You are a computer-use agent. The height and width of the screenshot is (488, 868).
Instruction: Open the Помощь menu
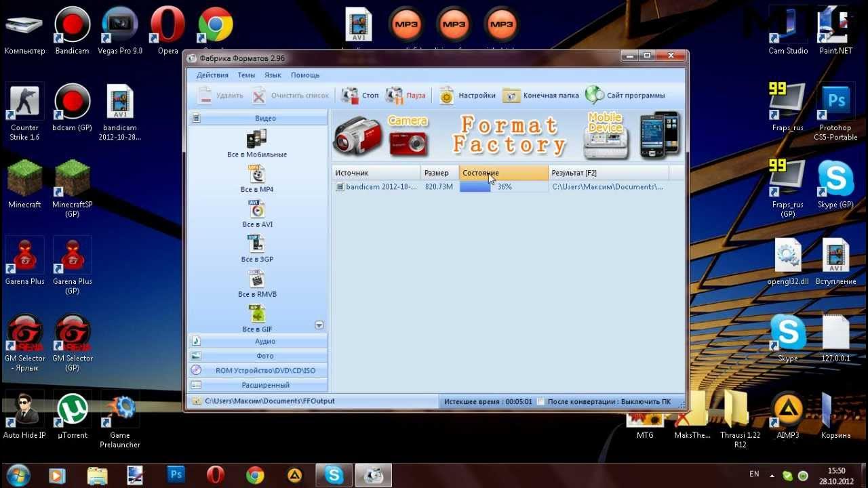(x=305, y=75)
